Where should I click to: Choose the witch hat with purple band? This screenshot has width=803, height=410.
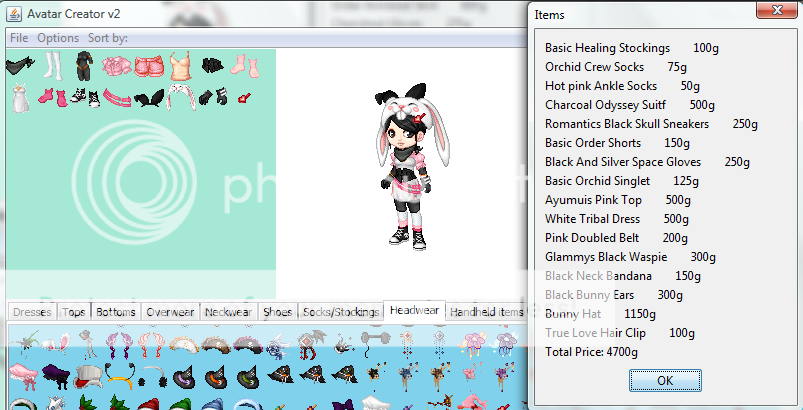pos(184,378)
